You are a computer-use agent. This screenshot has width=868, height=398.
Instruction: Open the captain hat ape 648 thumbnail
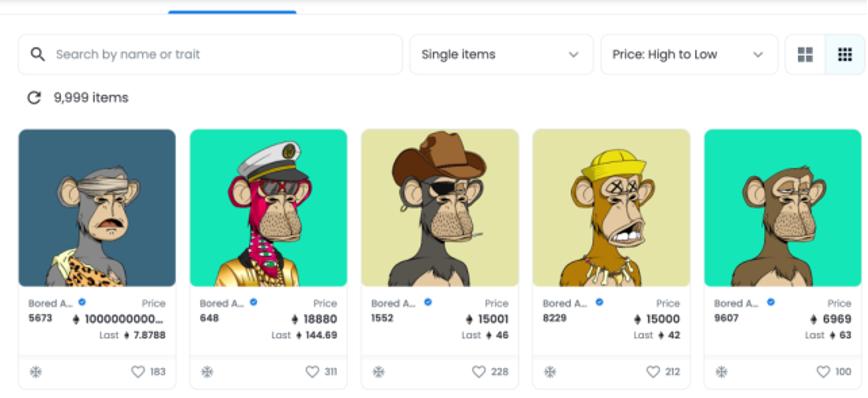[x=268, y=208]
